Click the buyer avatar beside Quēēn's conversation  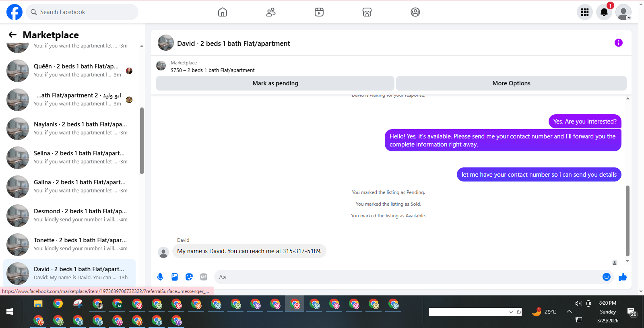click(129, 71)
